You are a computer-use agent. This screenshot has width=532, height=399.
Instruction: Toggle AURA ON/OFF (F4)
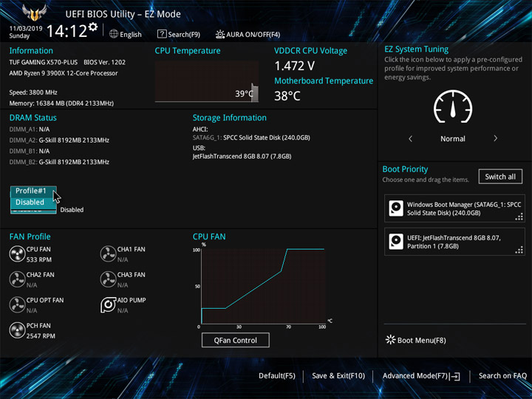[248, 34]
